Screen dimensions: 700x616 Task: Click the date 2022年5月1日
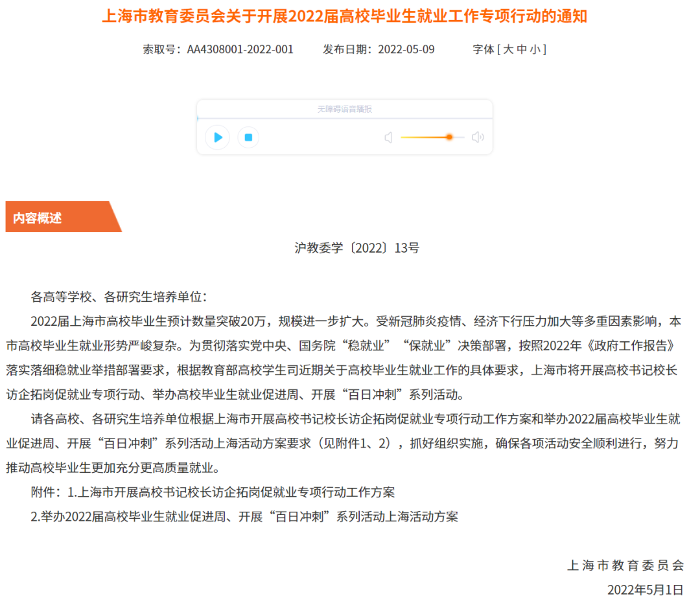645,590
